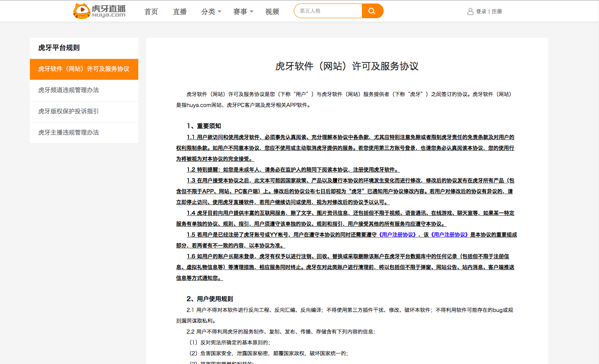Open 虎牙版权保护投诉指引 in sidebar
The height and width of the screenshot is (364, 599).
[84, 111]
